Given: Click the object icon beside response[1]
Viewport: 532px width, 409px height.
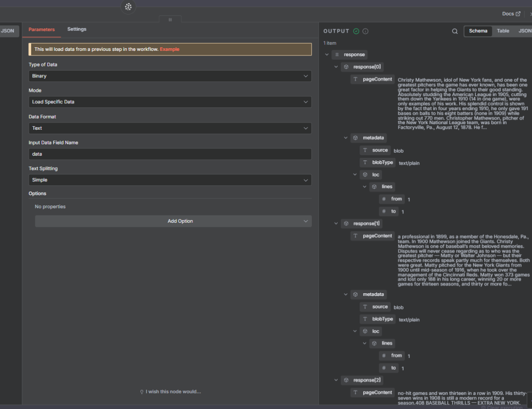Looking at the screenshot, I should pos(345,223).
